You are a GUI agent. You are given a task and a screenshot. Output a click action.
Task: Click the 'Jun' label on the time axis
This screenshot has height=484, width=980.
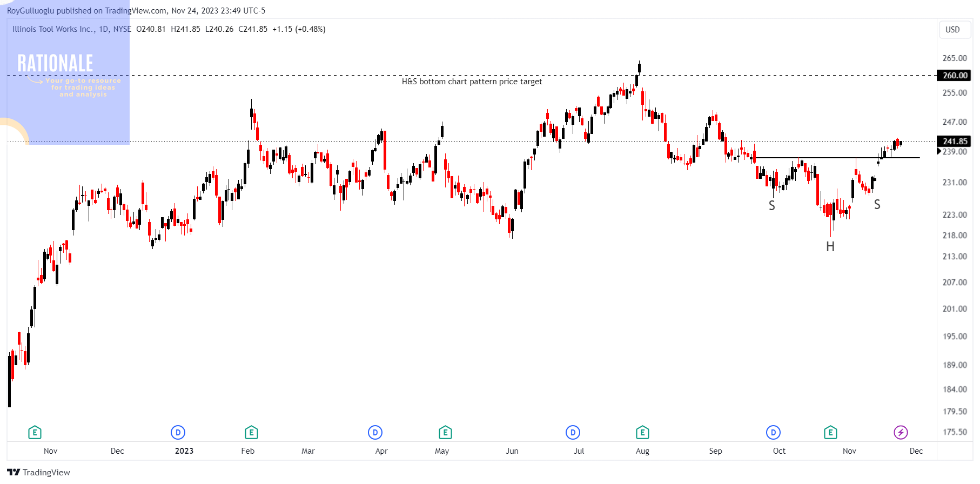[x=512, y=451]
